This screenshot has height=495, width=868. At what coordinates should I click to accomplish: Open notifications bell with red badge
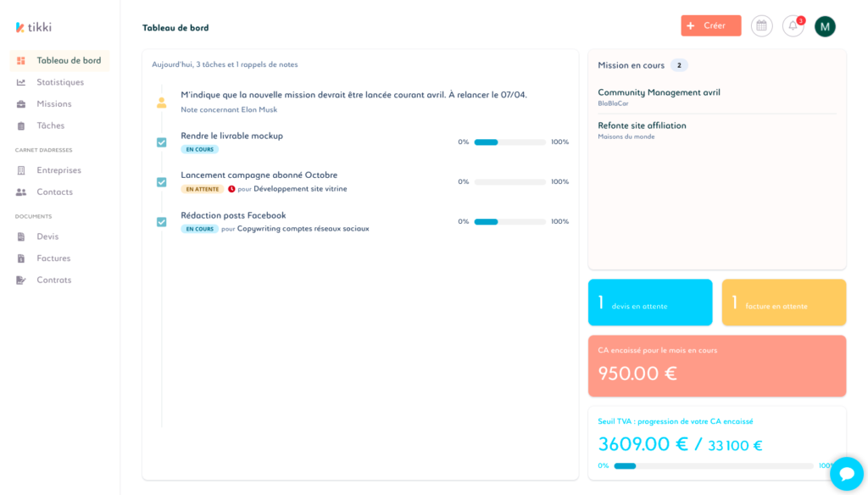click(793, 26)
